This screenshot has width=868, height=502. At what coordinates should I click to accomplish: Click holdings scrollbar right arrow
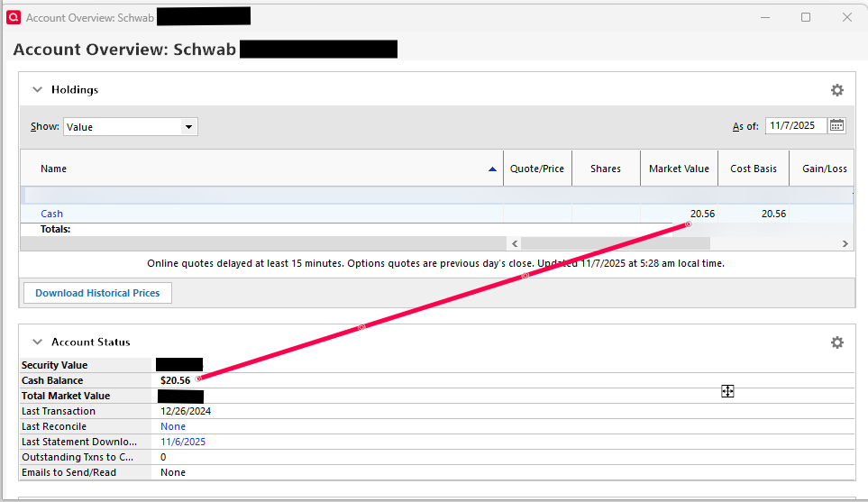[845, 243]
